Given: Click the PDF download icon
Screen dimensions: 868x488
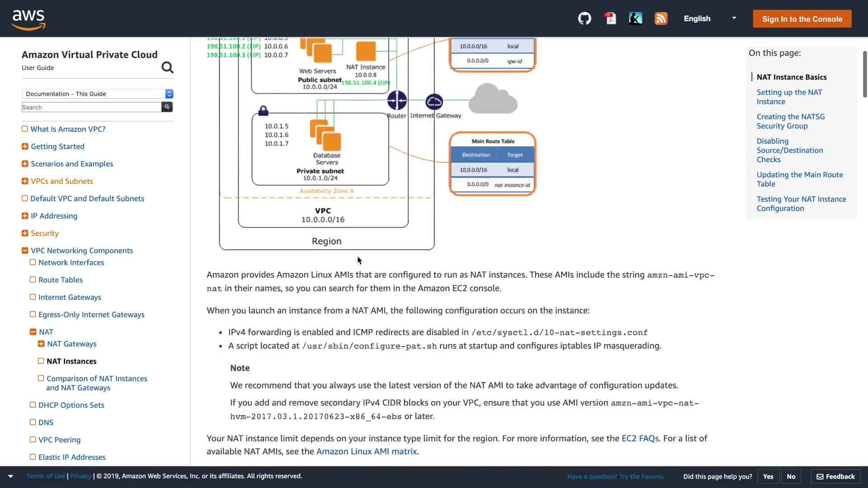Looking at the screenshot, I should pos(610,19).
